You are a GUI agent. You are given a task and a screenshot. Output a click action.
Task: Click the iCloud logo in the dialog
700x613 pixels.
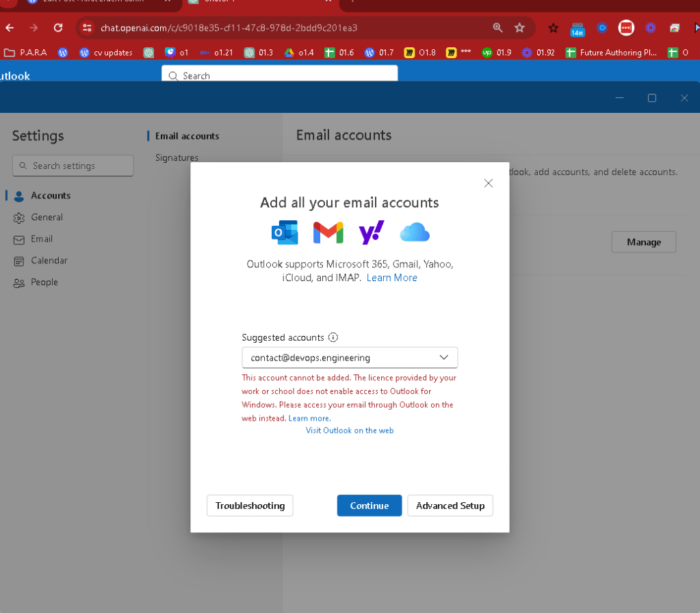[415, 232]
